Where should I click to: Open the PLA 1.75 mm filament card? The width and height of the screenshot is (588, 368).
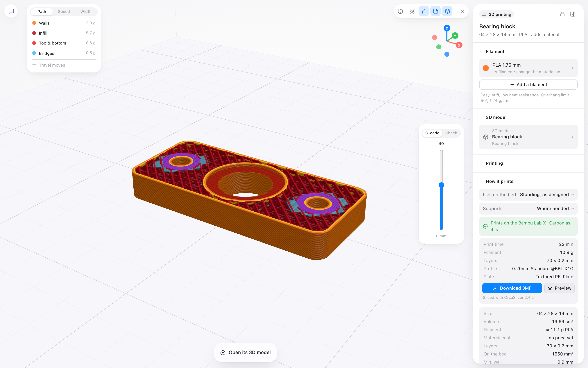528,68
